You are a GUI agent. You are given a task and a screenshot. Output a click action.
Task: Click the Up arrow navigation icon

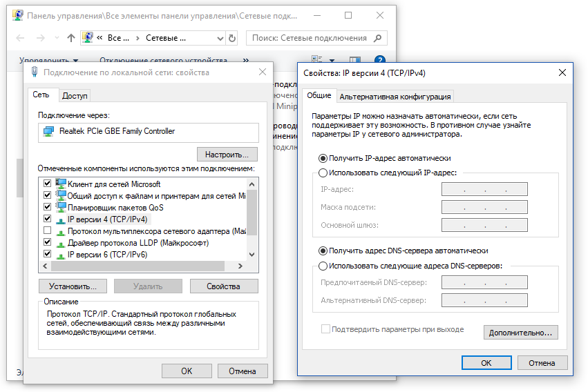(x=71, y=39)
